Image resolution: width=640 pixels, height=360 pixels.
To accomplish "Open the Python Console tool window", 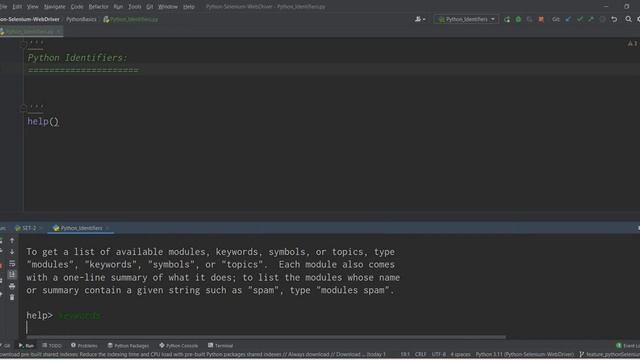I will pyautogui.click(x=178, y=346).
